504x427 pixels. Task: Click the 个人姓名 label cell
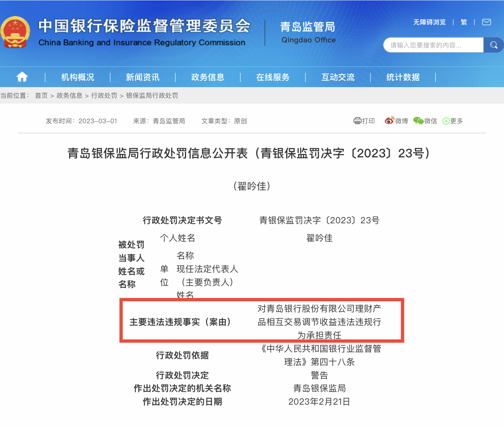[x=177, y=238]
